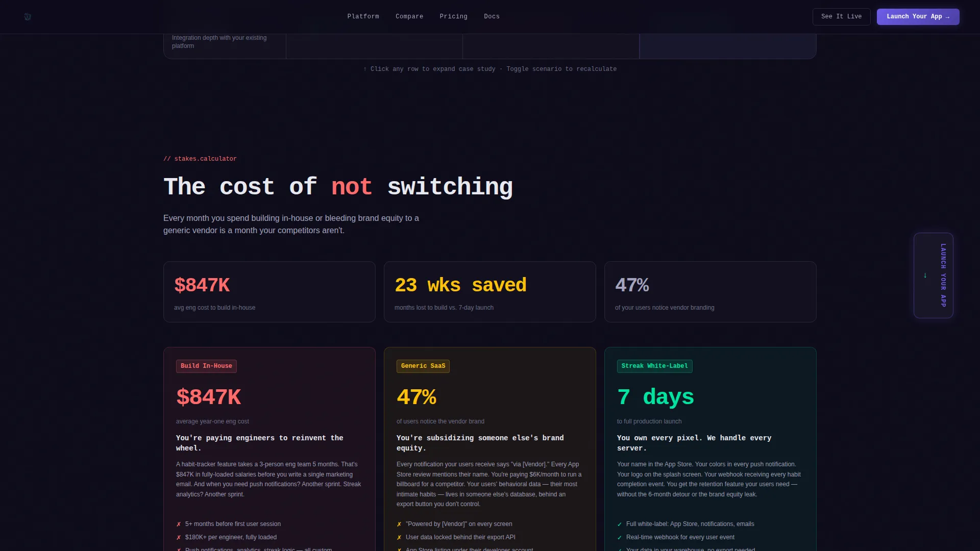Click the vertical Launch Your App side tab
Screen dimensions: 980x551
(x=933, y=275)
